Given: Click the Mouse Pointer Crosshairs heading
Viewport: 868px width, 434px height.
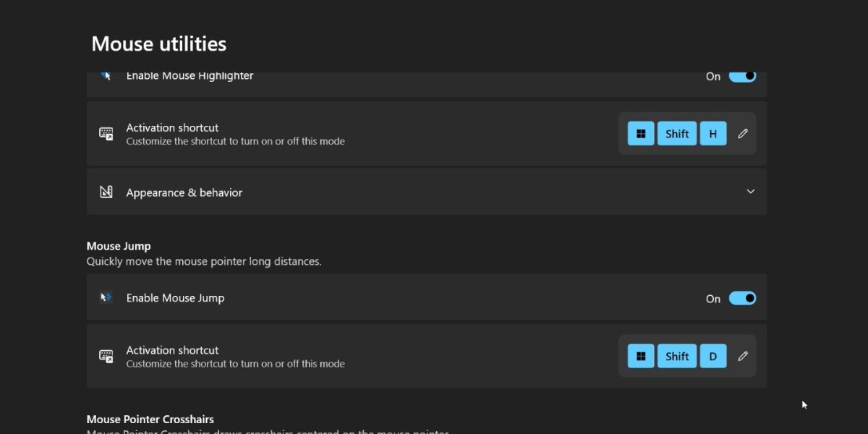Looking at the screenshot, I should [150, 420].
